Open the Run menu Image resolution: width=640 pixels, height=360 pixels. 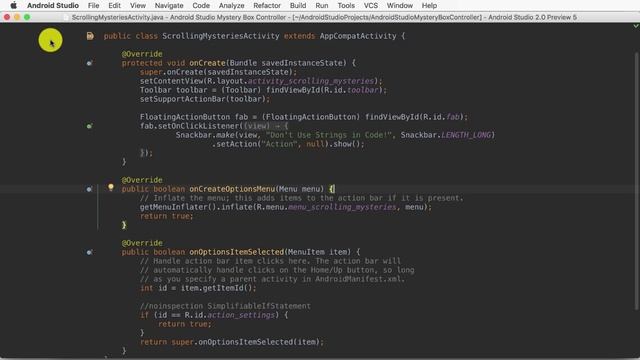tap(322, 5)
